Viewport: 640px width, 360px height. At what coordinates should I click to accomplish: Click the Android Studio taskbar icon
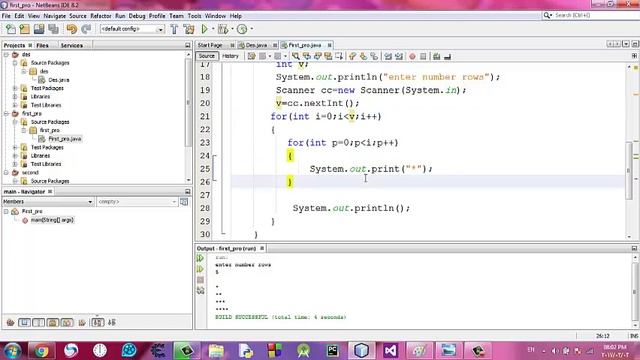click(303, 351)
